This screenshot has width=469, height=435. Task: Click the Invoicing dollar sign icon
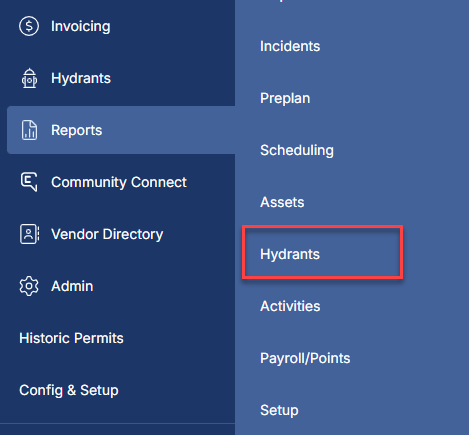pyautogui.click(x=29, y=26)
